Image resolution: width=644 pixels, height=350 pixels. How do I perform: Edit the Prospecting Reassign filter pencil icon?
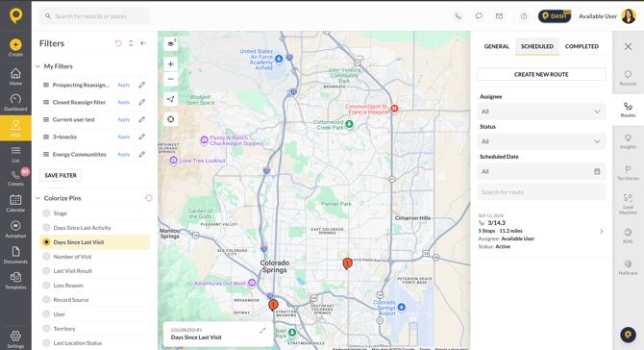(x=141, y=85)
